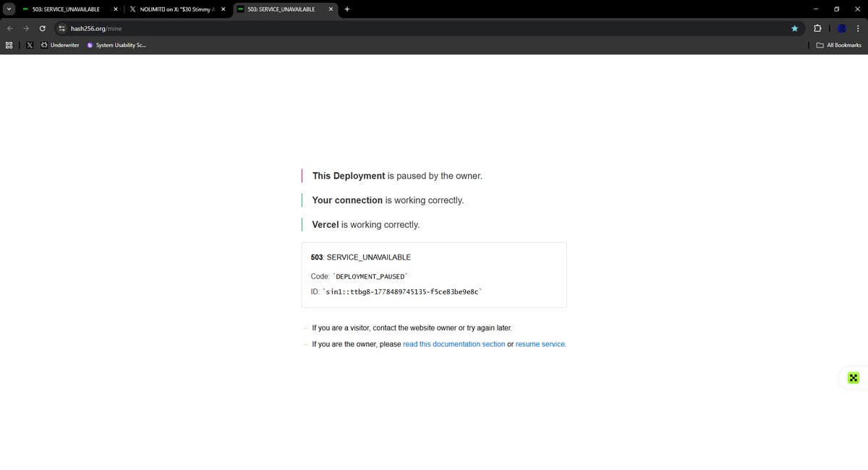Minimize the Chrome window
Image resolution: width=868 pixels, height=470 pixels.
816,9
